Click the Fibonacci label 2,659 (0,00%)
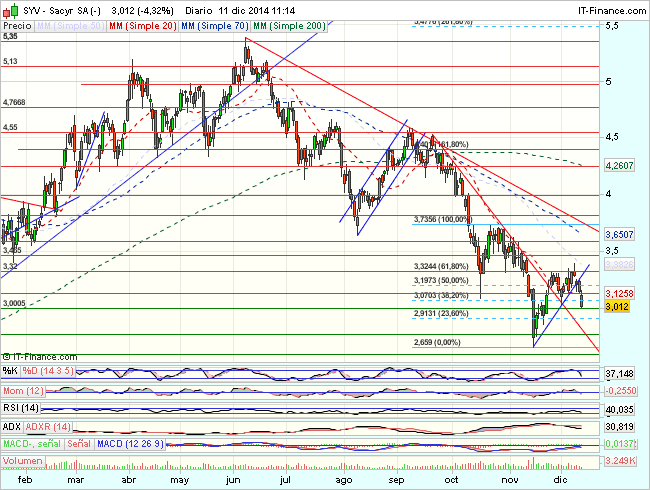650x490 pixels. 437,342
